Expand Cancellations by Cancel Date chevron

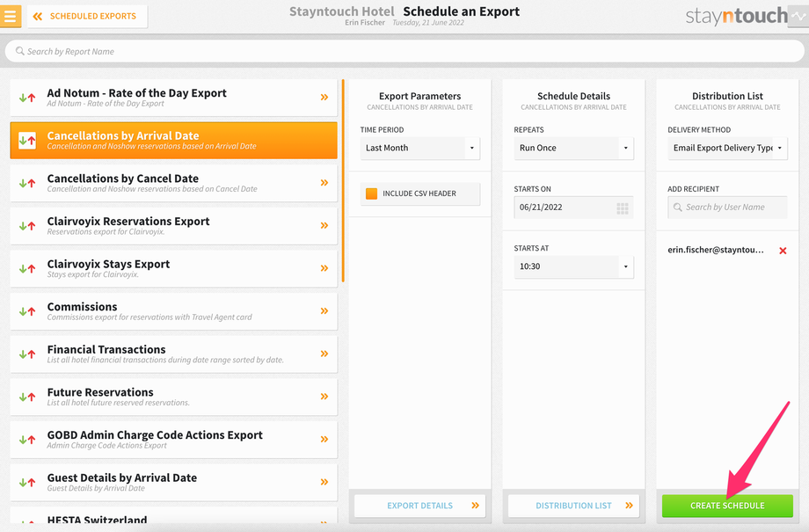pyautogui.click(x=324, y=183)
